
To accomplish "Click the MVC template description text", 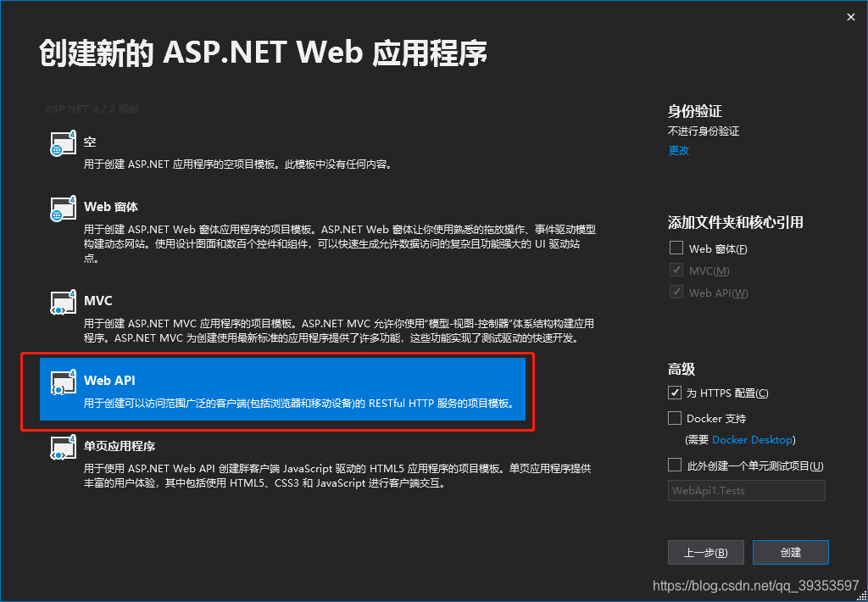I will [339, 331].
